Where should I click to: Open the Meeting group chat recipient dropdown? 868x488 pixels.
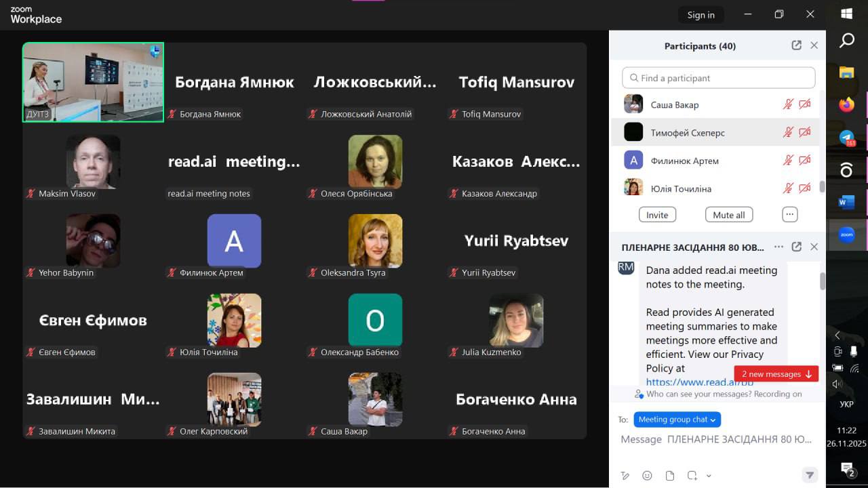677,420
